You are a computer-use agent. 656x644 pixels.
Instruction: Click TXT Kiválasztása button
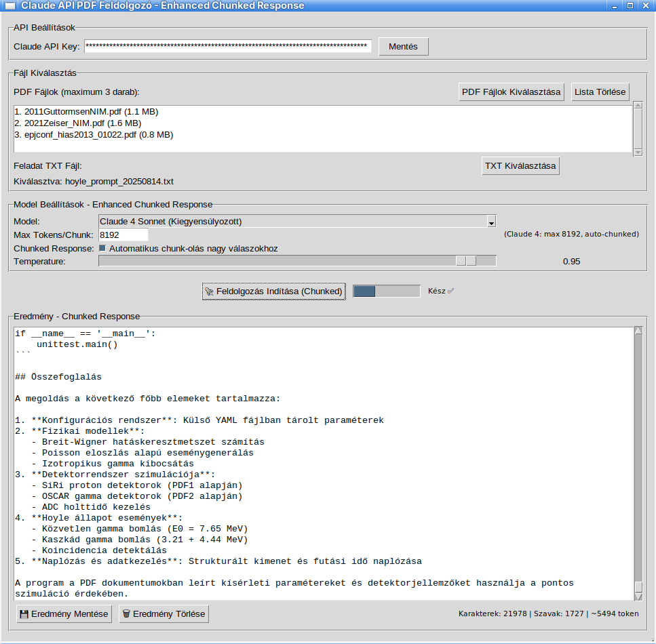coord(520,166)
